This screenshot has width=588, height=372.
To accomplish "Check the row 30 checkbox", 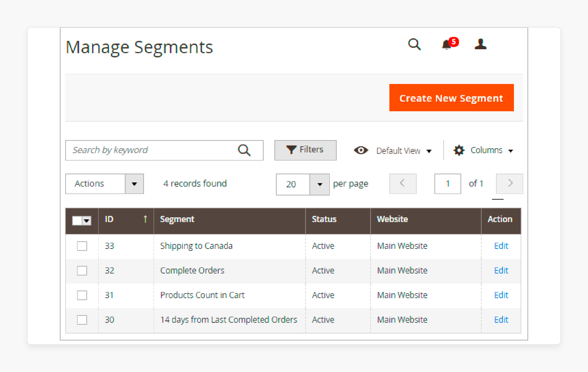I will click(x=82, y=320).
